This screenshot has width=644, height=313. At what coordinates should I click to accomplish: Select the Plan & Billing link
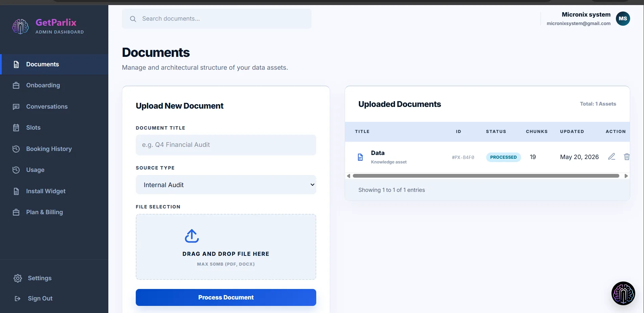[x=54, y=212]
